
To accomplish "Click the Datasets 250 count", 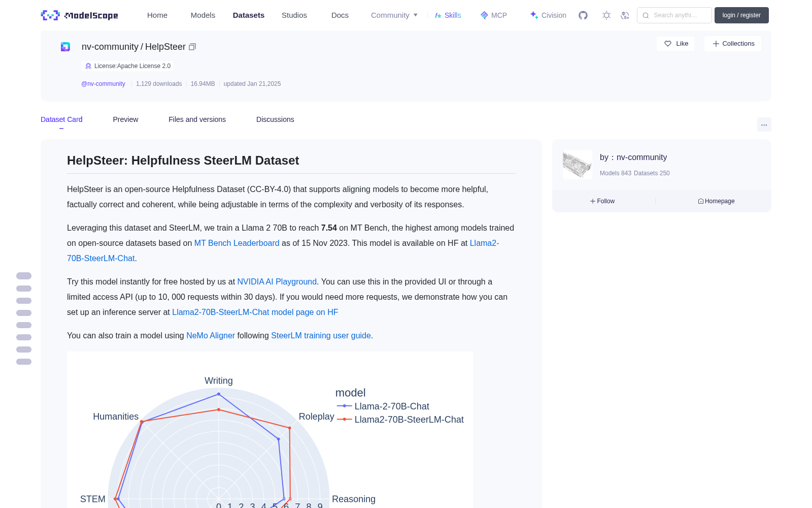I will tap(652, 173).
